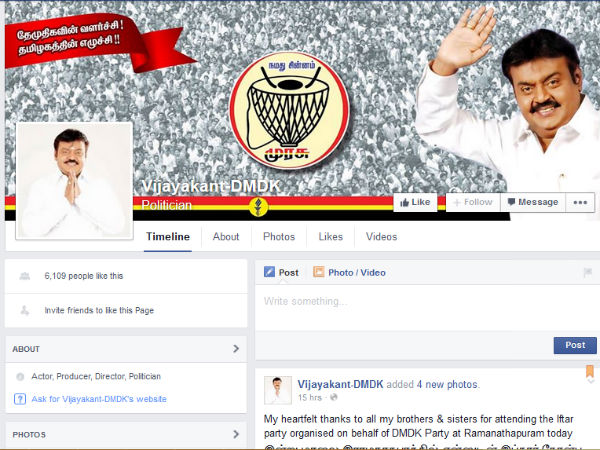Click the pencil icon beside Post

point(269,272)
